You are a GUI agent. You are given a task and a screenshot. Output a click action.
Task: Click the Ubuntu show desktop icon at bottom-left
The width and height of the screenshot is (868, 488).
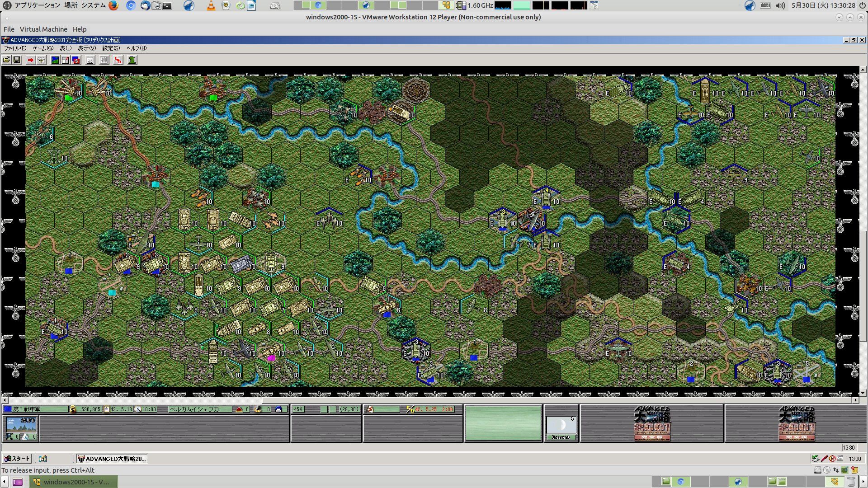(x=17, y=482)
